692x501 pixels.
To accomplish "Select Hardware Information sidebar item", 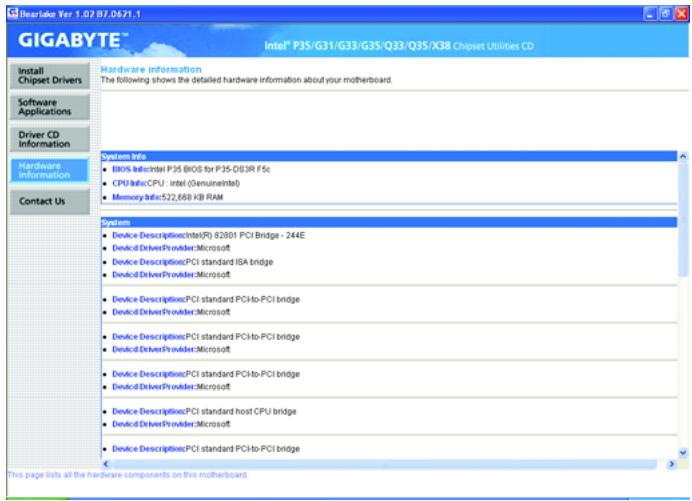I will click(50, 170).
